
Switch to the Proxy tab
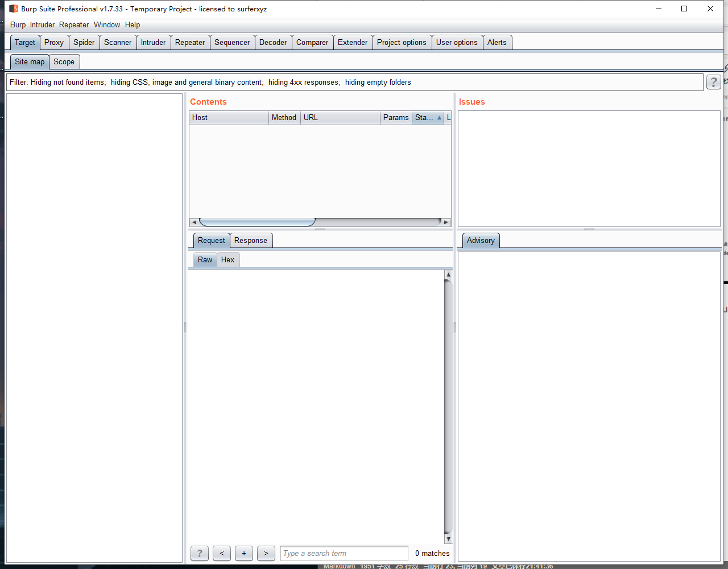coord(54,43)
